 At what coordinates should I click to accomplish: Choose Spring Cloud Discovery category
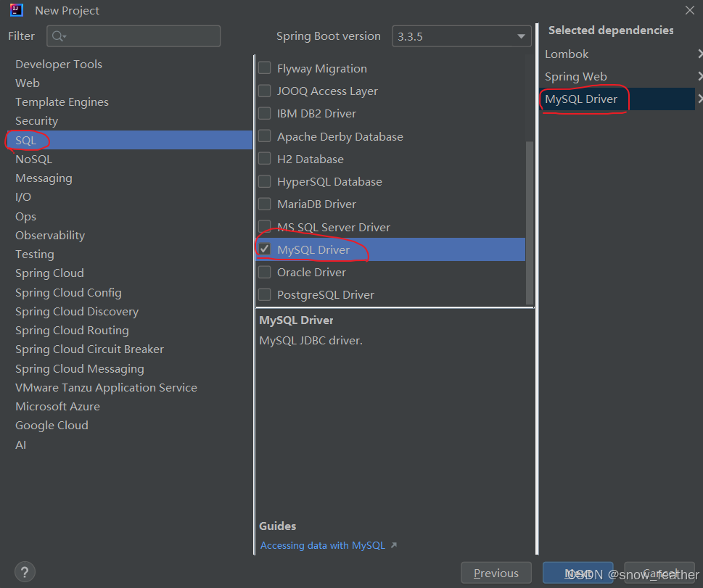[77, 312]
